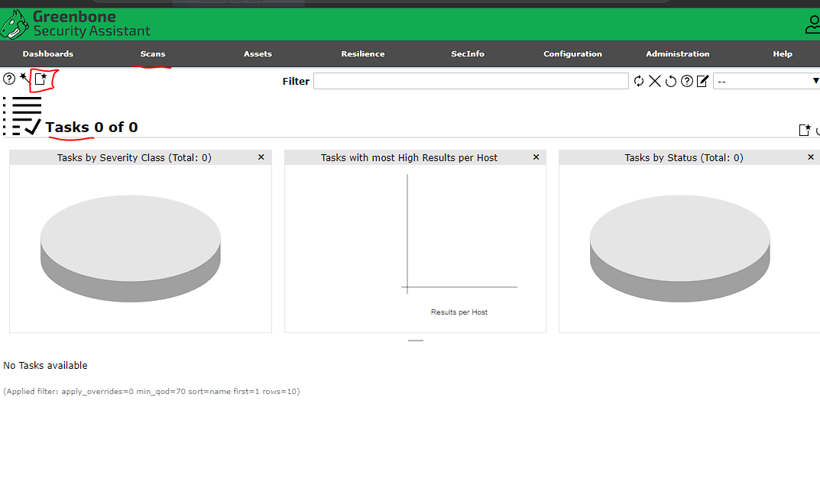Close the Tasks by Status chart

(811, 157)
